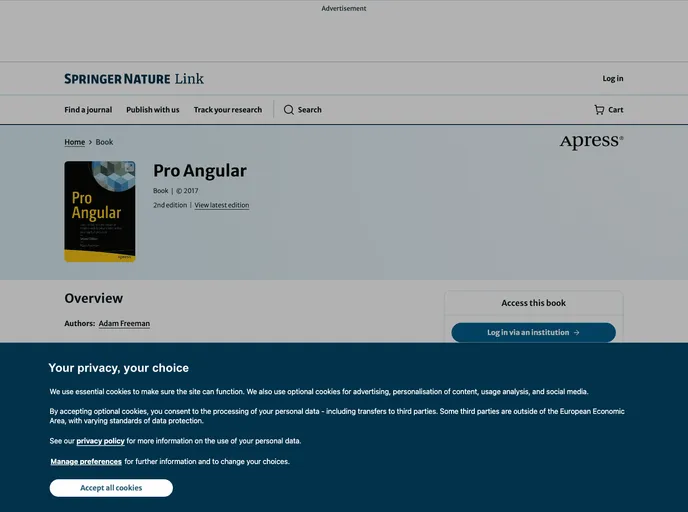Open Manage preferences cookie link
Viewport: 688px width, 512px height.
86,462
